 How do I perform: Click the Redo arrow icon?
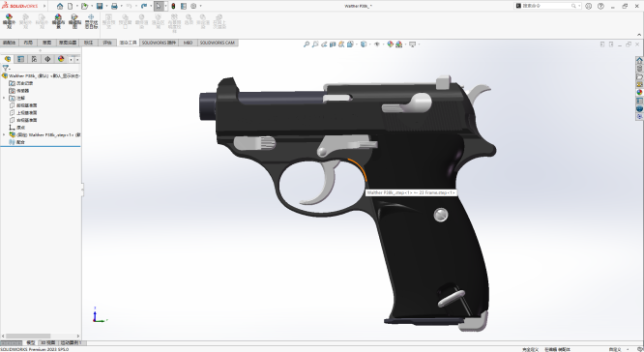(144, 6)
